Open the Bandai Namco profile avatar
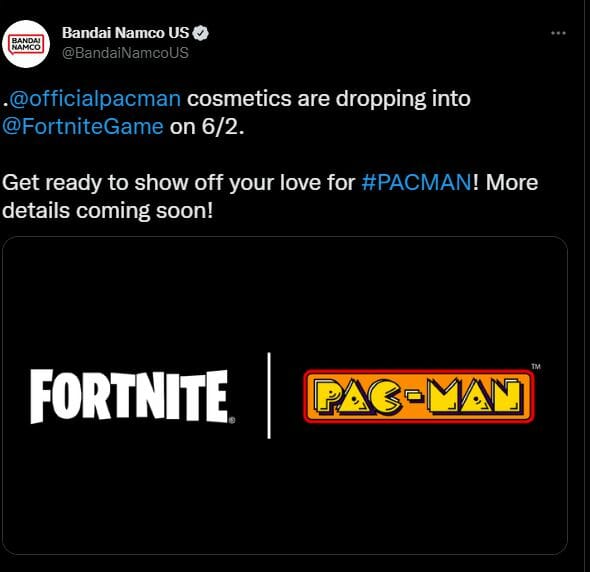Image resolution: width=590 pixels, height=572 pixels. point(26,44)
